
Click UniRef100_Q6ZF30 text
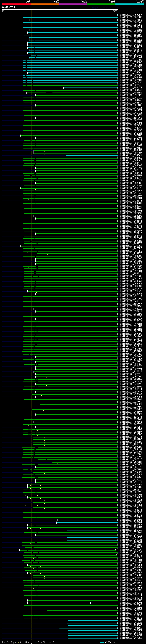(x=131, y=82)
